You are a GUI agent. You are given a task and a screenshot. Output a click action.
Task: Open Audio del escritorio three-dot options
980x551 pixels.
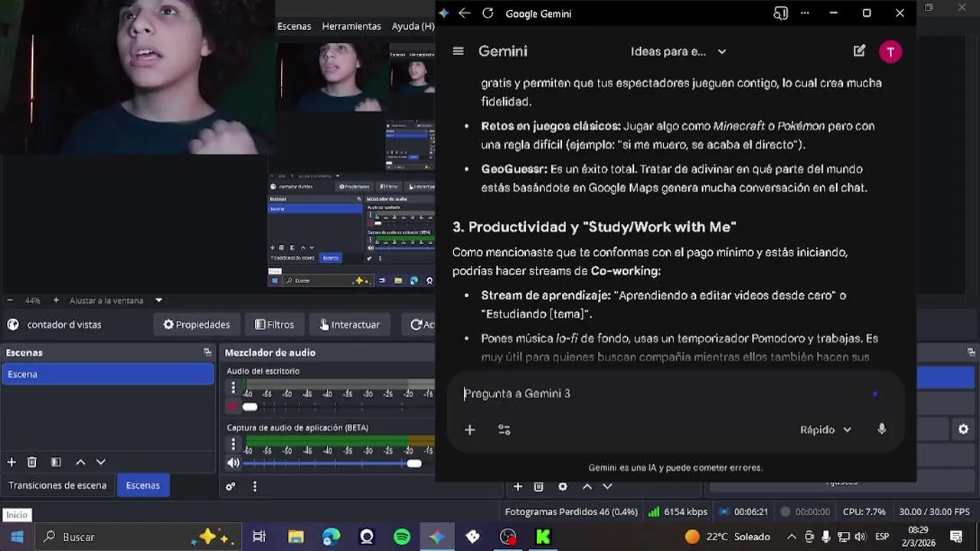coord(234,387)
